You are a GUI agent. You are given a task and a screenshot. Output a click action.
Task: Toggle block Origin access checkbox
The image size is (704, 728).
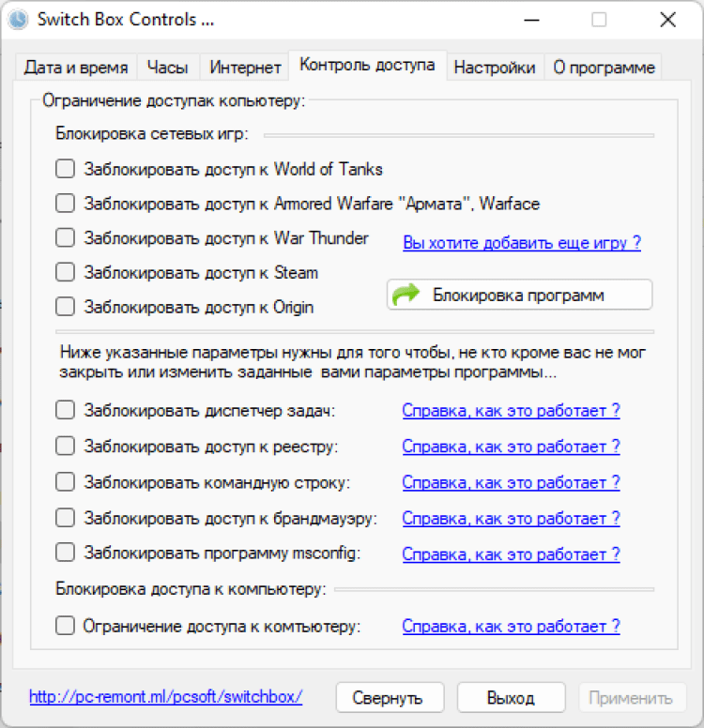[65, 307]
